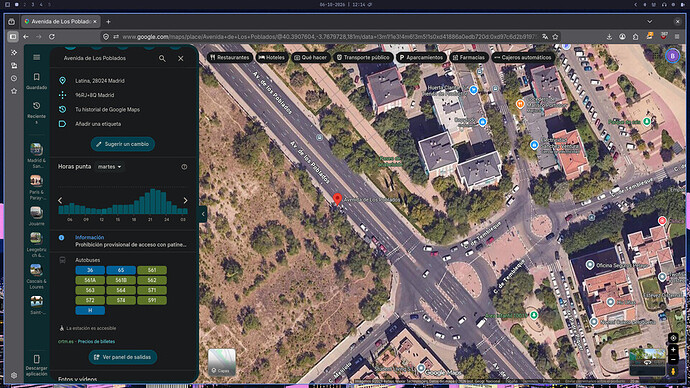Center map on my location
Viewport: 690px width, 388px height.
pyautogui.click(x=673, y=338)
